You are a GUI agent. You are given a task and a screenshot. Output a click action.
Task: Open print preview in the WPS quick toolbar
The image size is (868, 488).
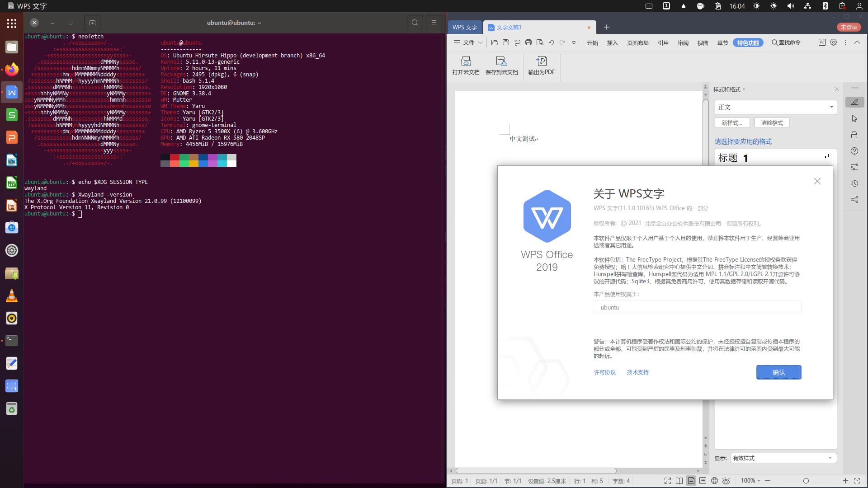(540, 42)
